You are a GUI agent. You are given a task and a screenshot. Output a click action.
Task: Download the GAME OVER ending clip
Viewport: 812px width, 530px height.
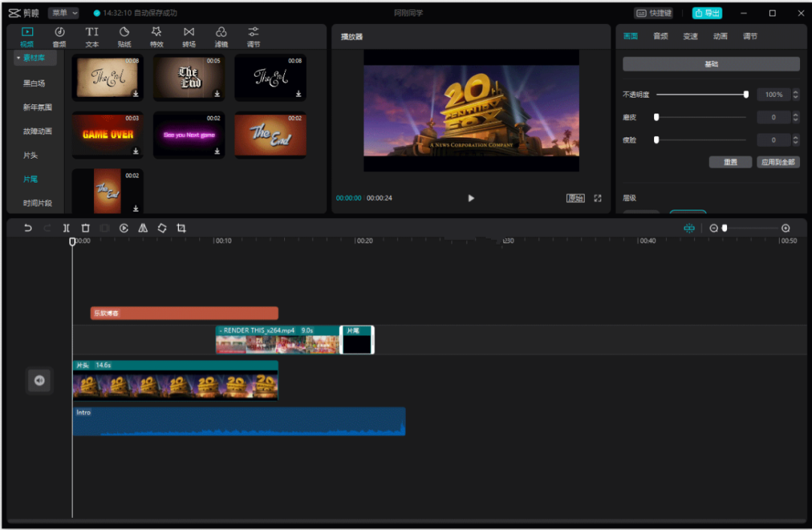[x=135, y=151]
